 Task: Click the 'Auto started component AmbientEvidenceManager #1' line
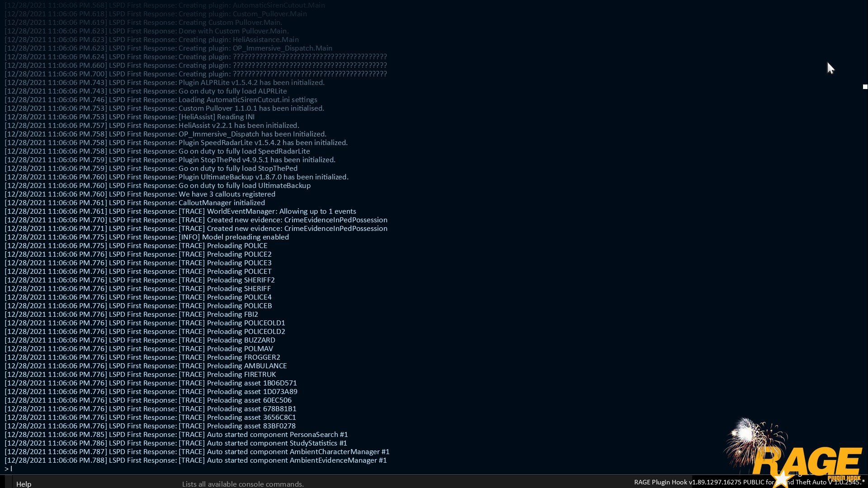click(297, 460)
